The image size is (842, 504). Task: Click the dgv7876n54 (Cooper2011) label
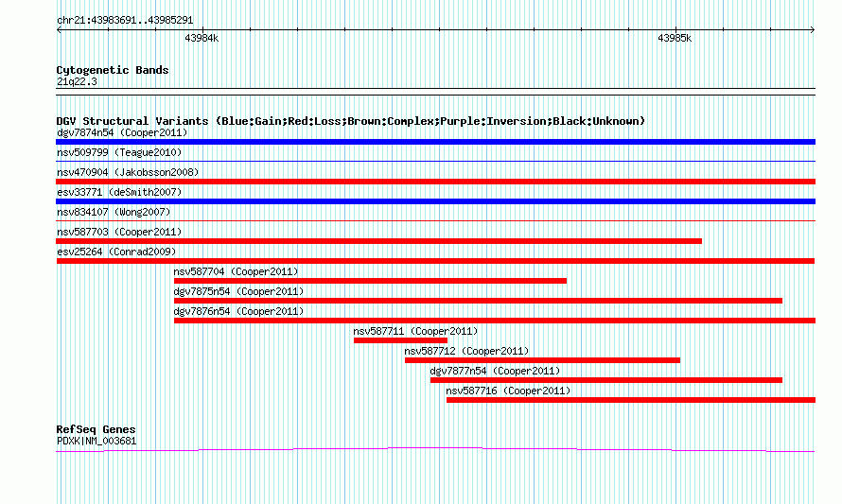click(x=238, y=311)
